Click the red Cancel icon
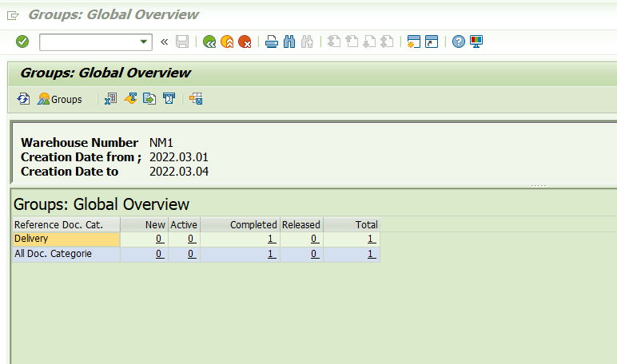The width and height of the screenshot is (617, 364). point(245,42)
